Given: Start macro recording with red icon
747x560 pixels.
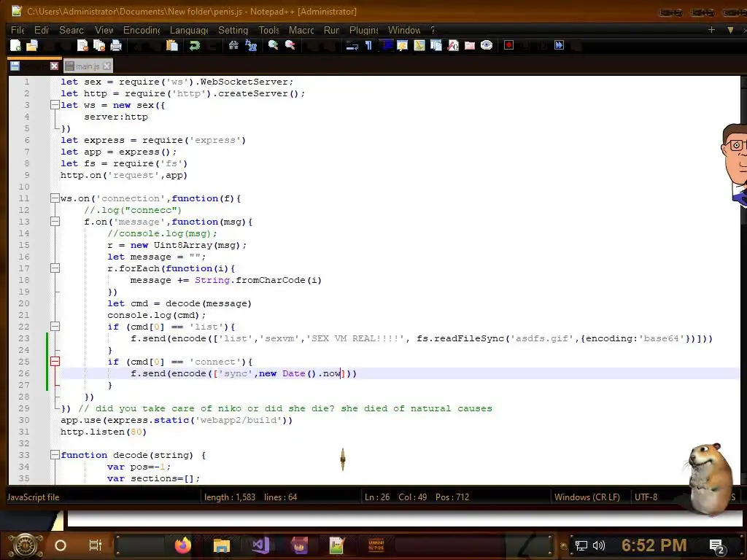Looking at the screenshot, I should [x=508, y=45].
